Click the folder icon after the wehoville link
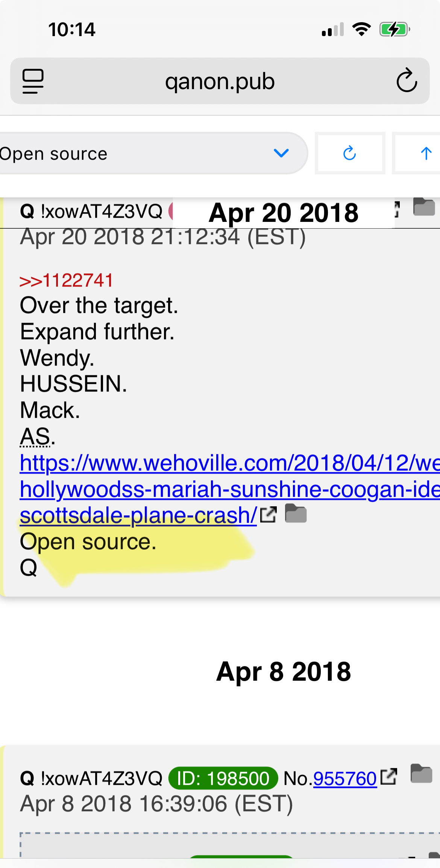 (296, 514)
